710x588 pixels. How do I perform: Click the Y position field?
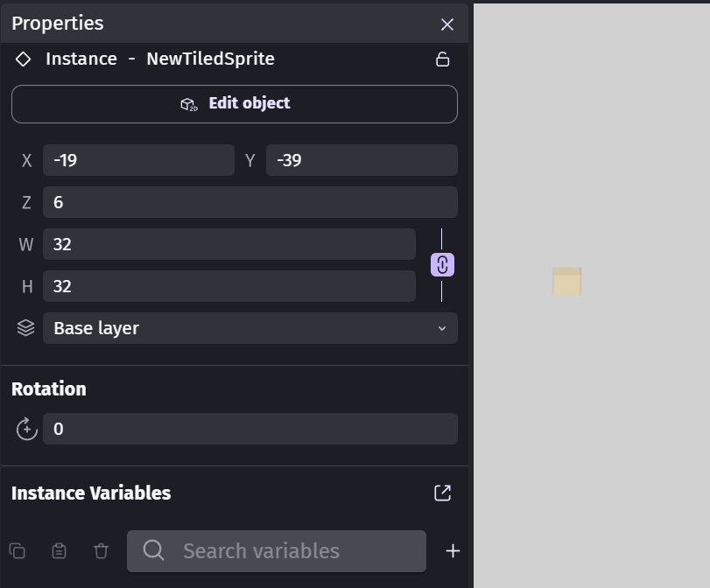pos(362,160)
